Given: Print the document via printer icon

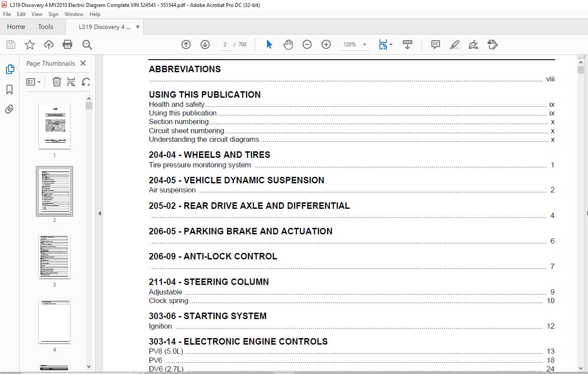Looking at the screenshot, I should 67,45.
